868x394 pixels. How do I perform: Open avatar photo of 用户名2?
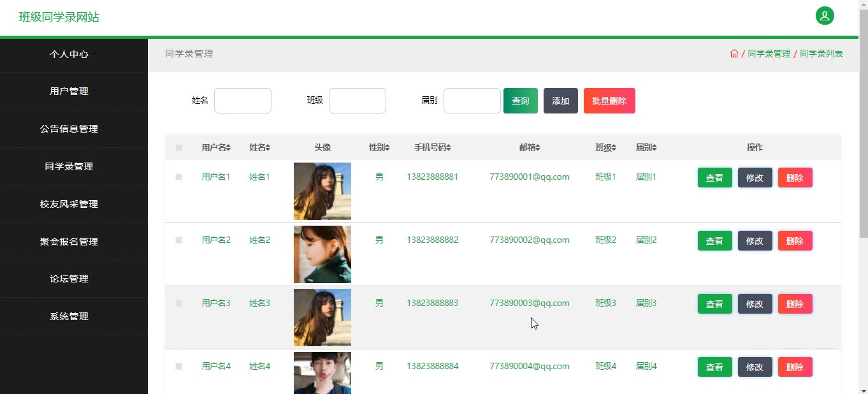click(322, 254)
